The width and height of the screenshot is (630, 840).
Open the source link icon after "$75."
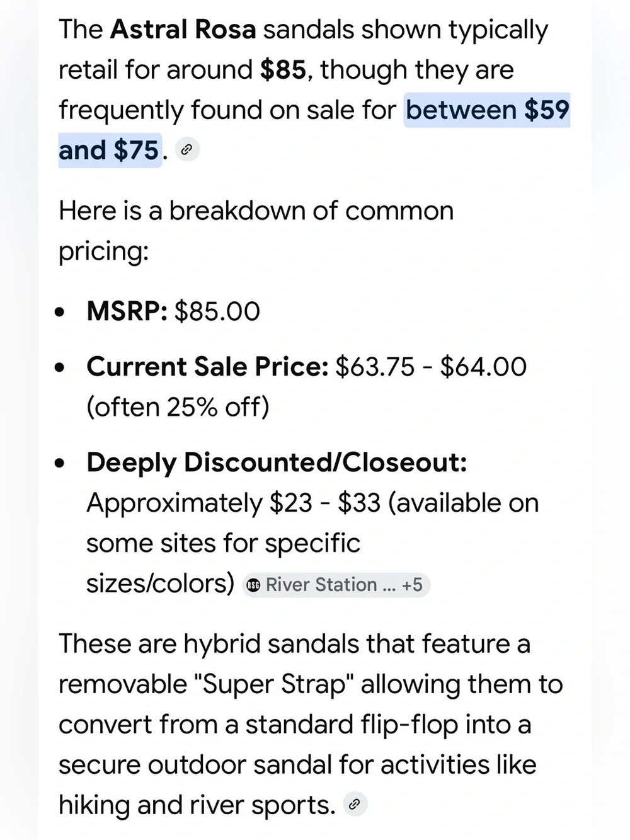[x=186, y=150]
